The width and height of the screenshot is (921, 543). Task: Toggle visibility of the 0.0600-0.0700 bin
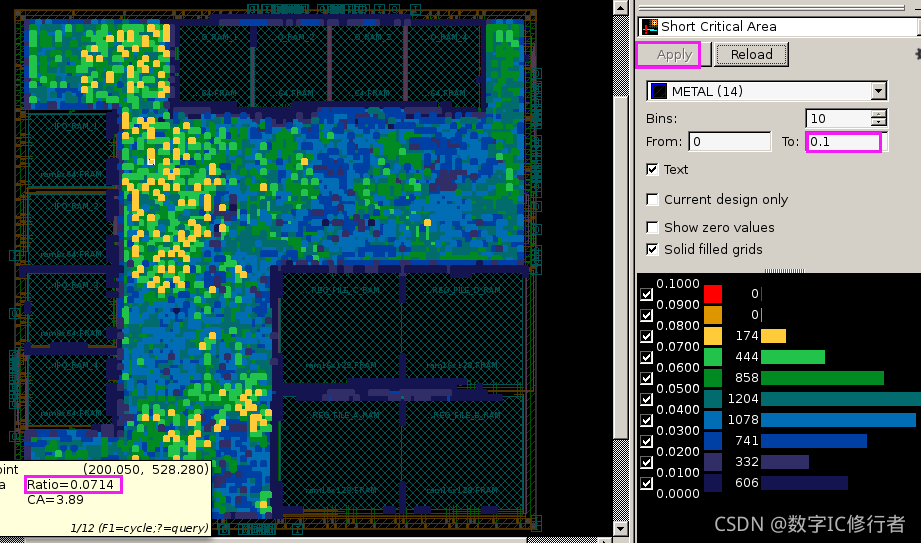pyautogui.click(x=647, y=357)
